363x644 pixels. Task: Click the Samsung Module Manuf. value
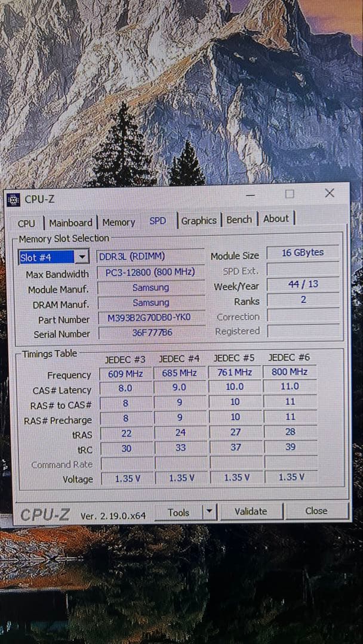coord(150,287)
